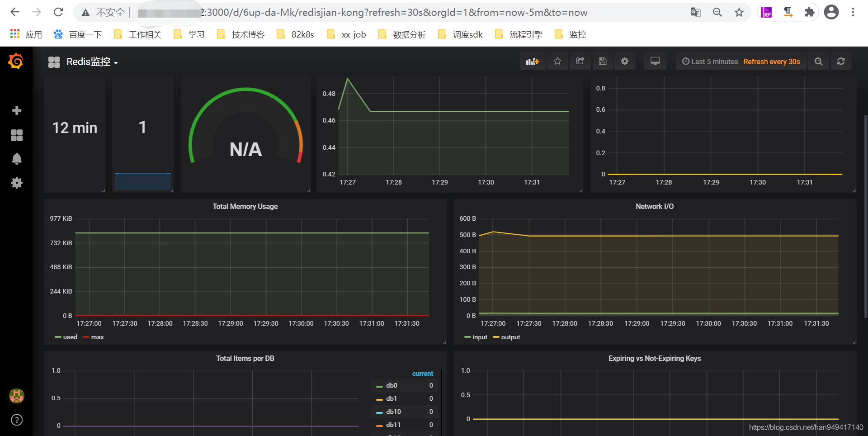868x436 pixels.
Task: Open dashboard settings gear in toolbar
Action: [x=625, y=62]
